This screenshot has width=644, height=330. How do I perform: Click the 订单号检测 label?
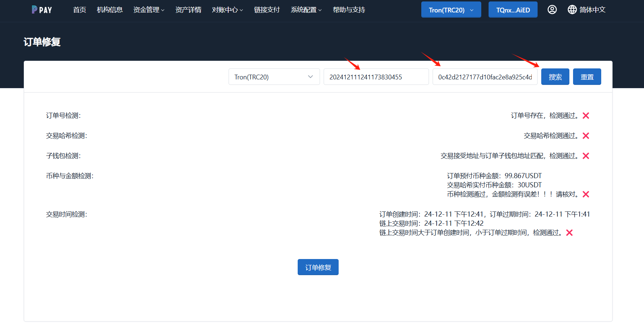(x=63, y=116)
